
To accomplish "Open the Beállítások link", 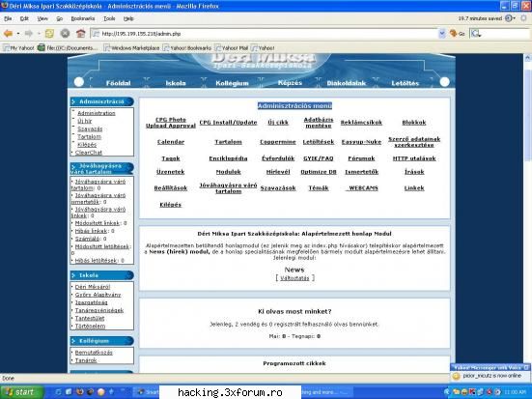I will (x=171, y=188).
